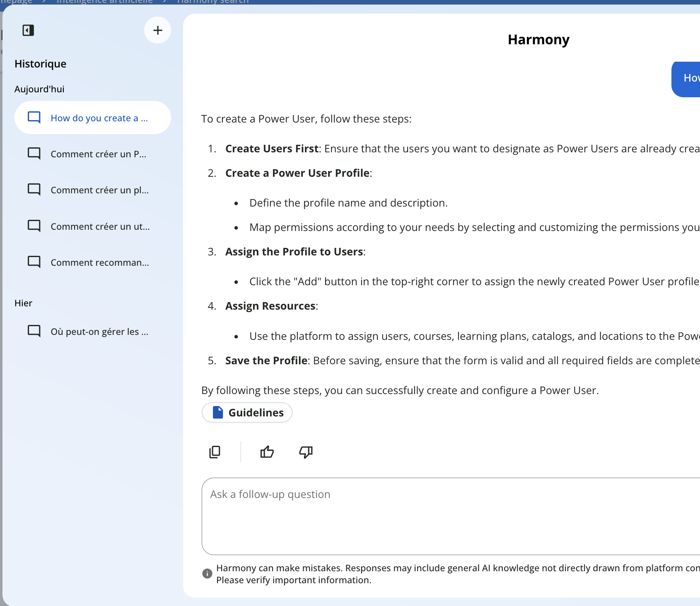Viewport: 700px width, 606px height.
Task: Open 'Comment créer un P...' conversation
Action: pos(93,154)
